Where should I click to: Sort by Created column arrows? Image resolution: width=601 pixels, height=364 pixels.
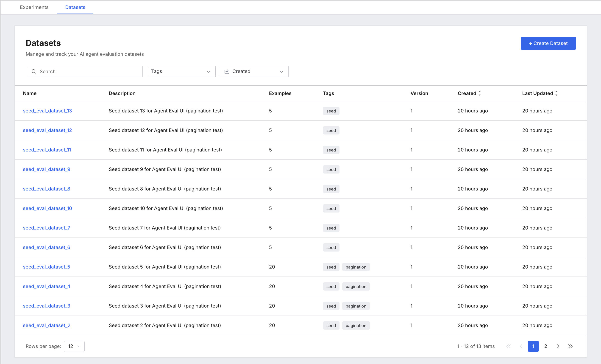point(479,93)
